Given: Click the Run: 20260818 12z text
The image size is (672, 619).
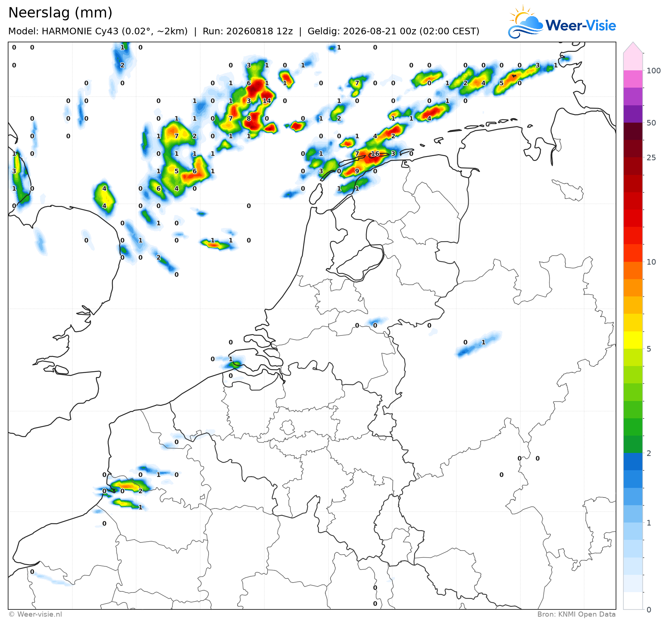Looking at the screenshot, I should tap(248, 31).
